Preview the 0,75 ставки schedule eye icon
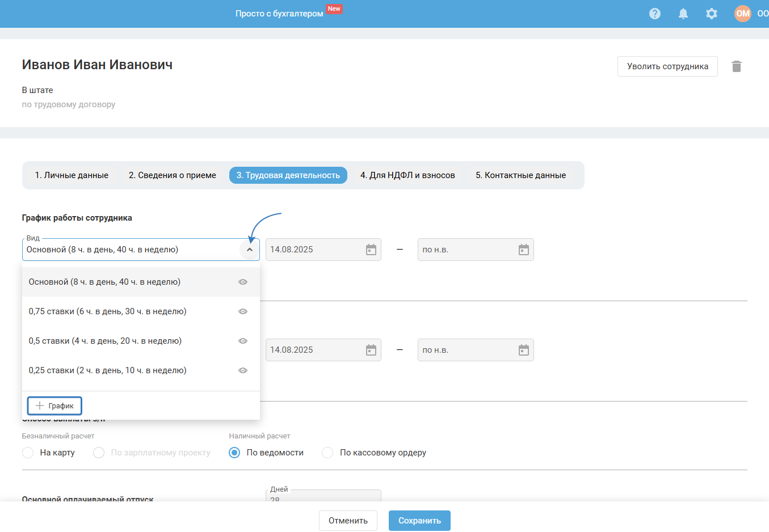 [x=243, y=311]
